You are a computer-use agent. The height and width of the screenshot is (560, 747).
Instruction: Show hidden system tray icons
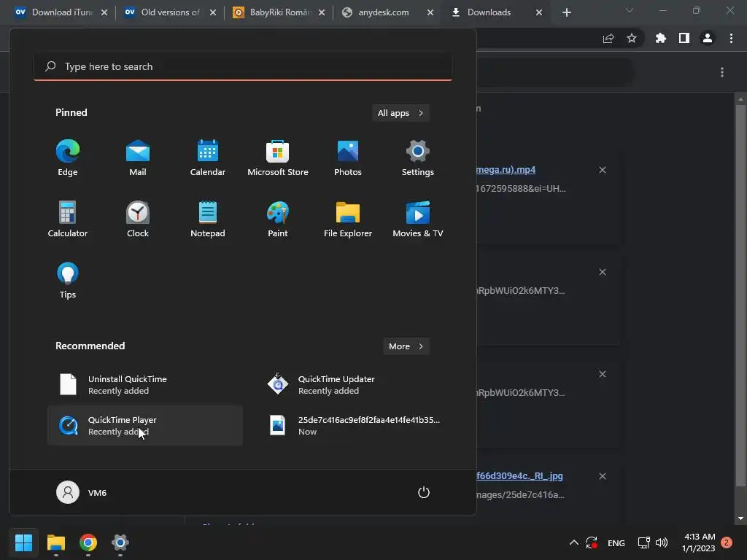click(574, 542)
